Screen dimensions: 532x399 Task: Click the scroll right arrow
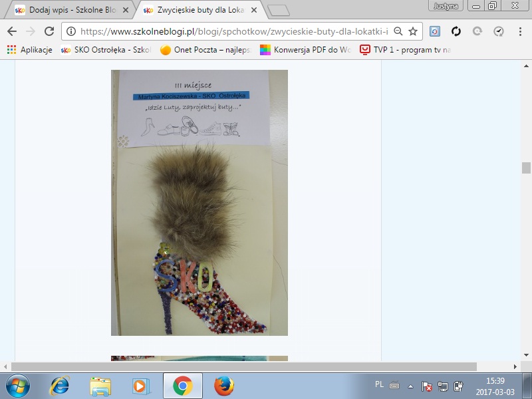point(515,366)
